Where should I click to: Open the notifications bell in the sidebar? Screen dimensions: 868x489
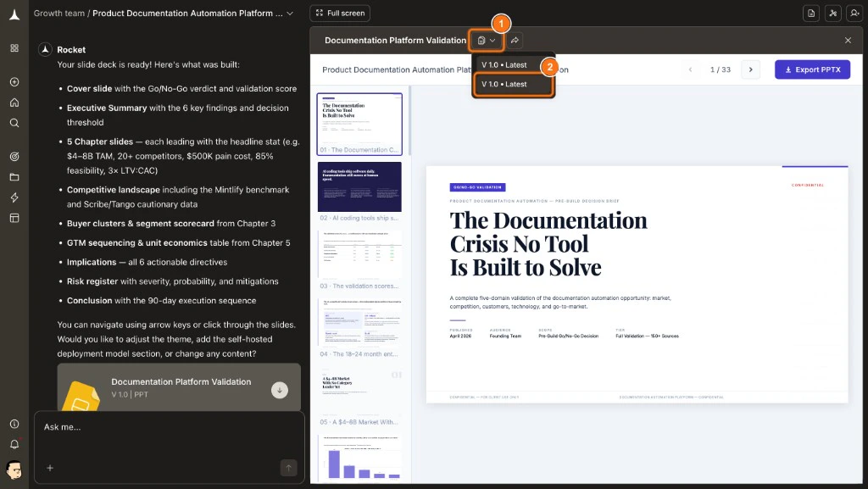(x=14, y=444)
